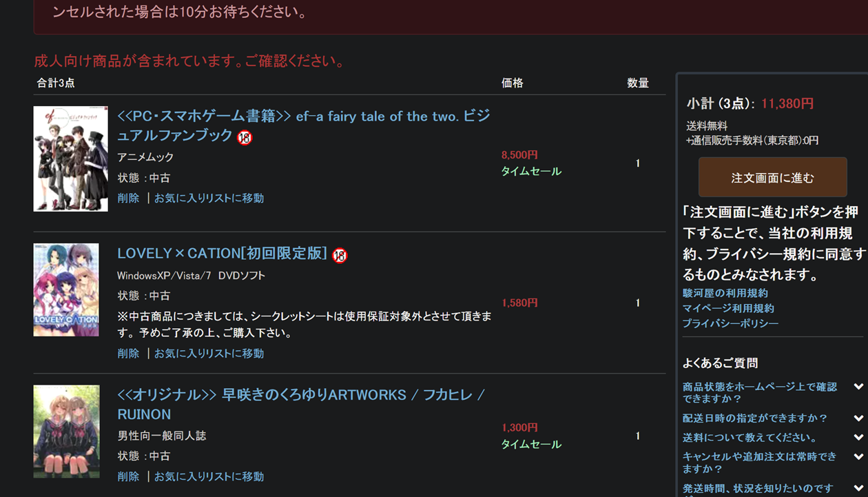The width and height of the screenshot is (868, 497).
Task: View the プライバシーポリシー link
Action: [730, 323]
